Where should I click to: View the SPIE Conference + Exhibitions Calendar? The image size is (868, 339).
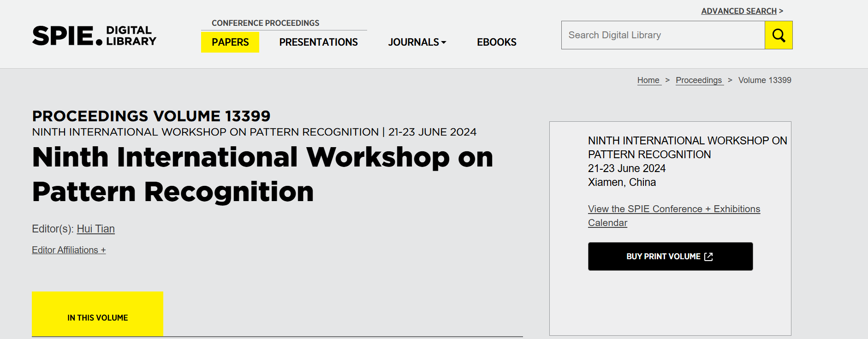pos(673,209)
